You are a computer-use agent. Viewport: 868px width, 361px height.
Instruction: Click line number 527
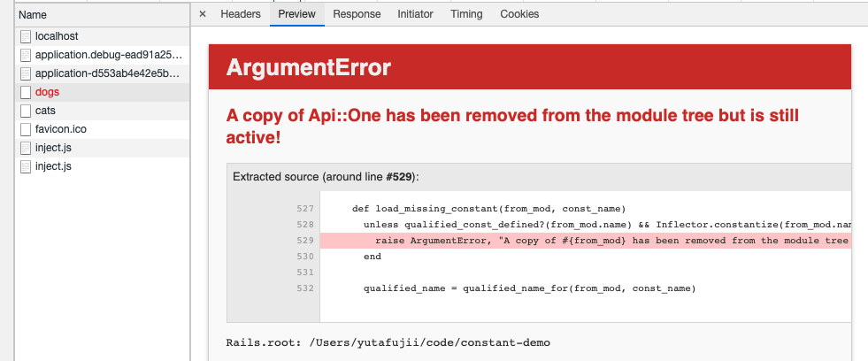[x=304, y=209]
